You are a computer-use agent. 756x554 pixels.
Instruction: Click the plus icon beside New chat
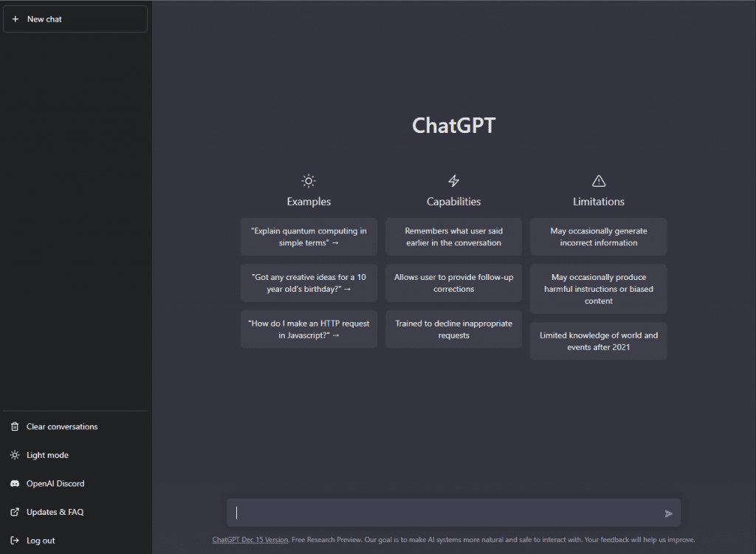click(16, 18)
